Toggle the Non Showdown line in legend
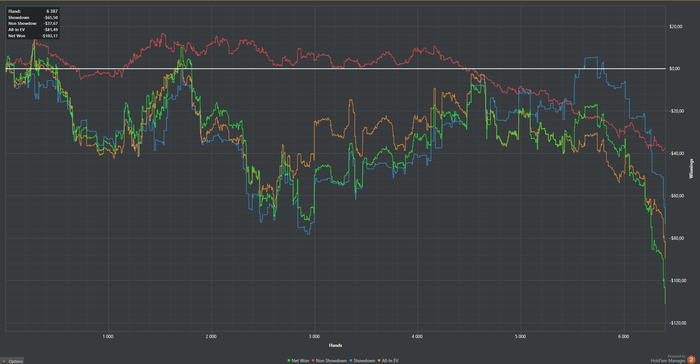Image resolution: width=700 pixels, height=364 pixels. click(x=329, y=360)
